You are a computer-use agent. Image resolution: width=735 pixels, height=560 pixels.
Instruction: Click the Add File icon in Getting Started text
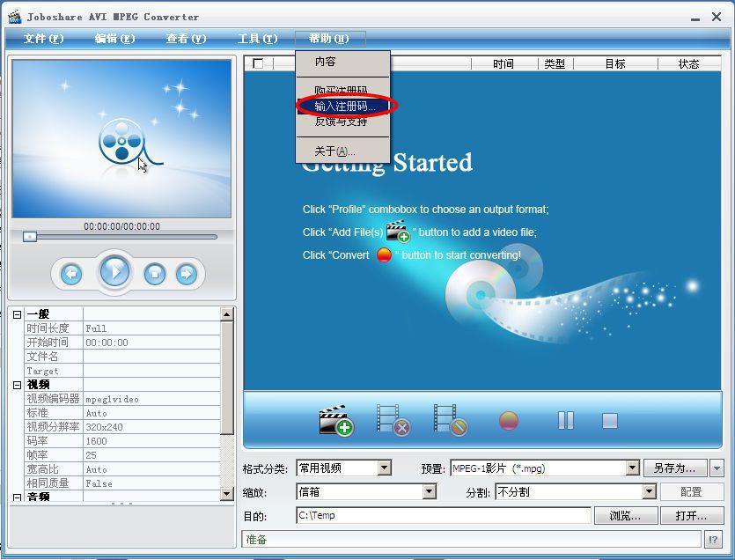coord(398,232)
